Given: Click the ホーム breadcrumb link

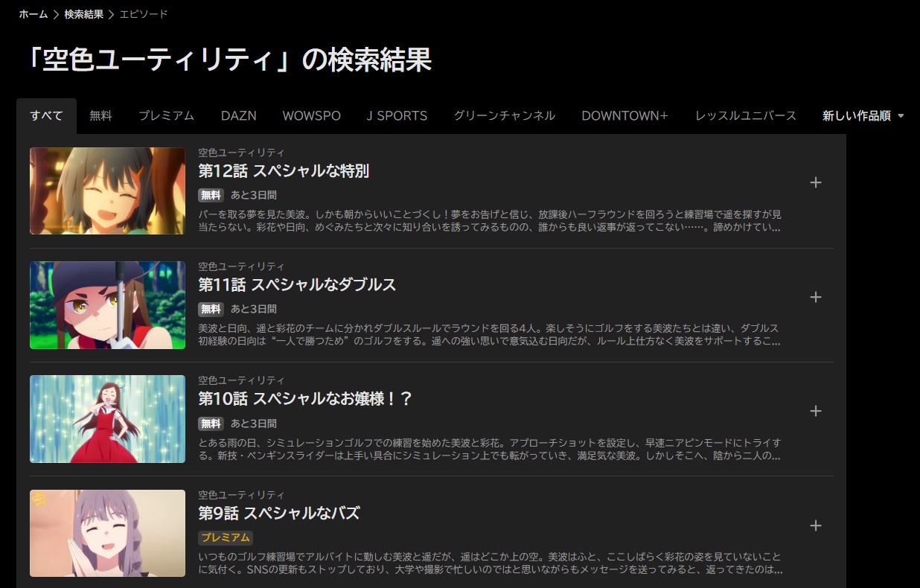Looking at the screenshot, I should [x=33, y=14].
